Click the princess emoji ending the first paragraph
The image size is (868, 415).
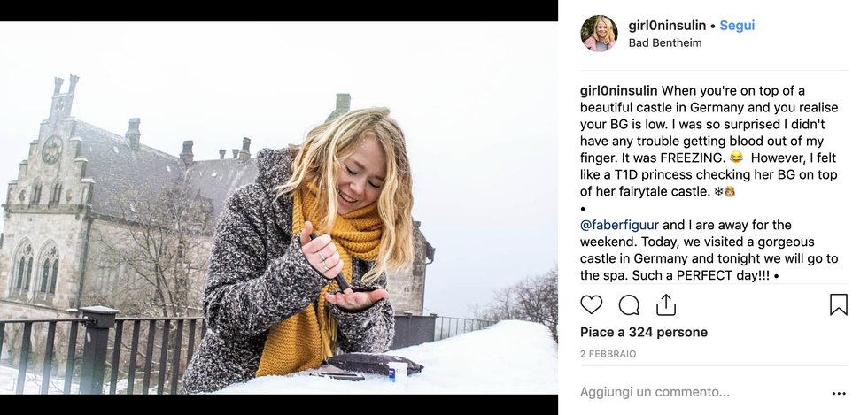click(x=731, y=192)
